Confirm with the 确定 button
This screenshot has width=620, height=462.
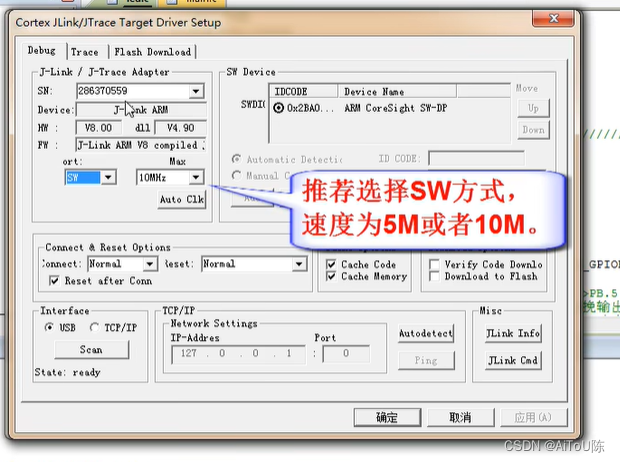point(387,417)
